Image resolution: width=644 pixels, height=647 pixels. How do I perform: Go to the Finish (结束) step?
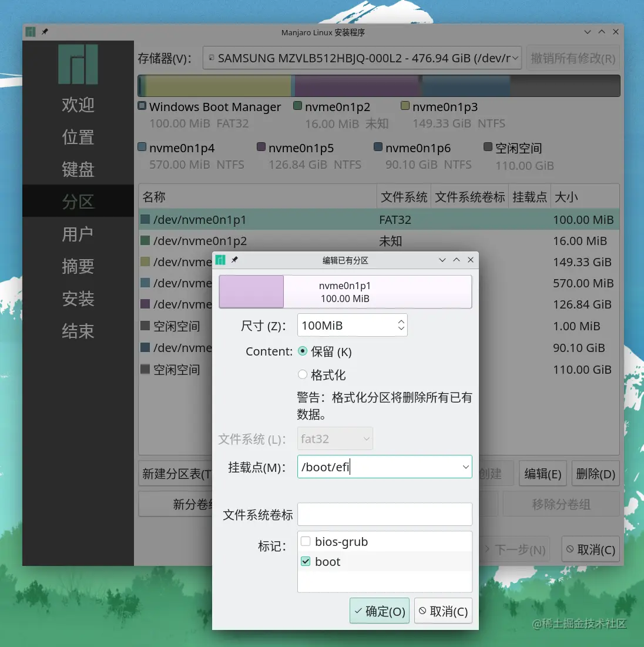[x=78, y=331]
